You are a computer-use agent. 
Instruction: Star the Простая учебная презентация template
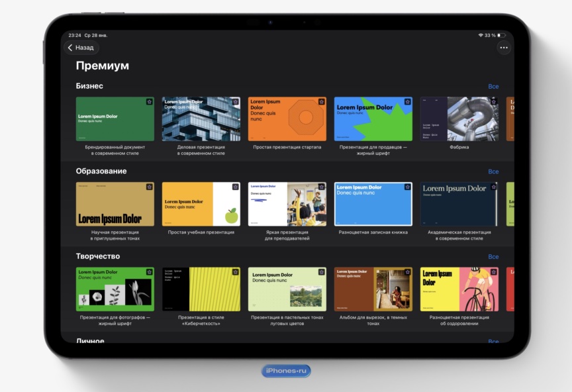click(235, 187)
